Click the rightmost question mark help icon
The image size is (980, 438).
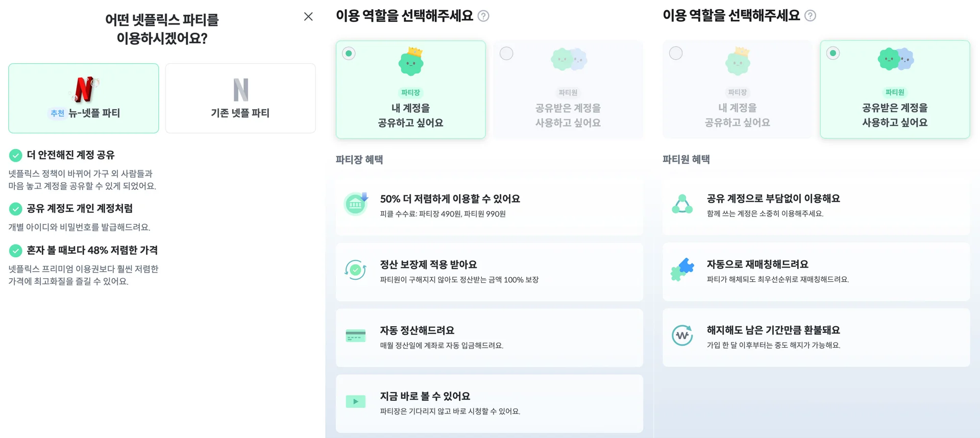[810, 16]
